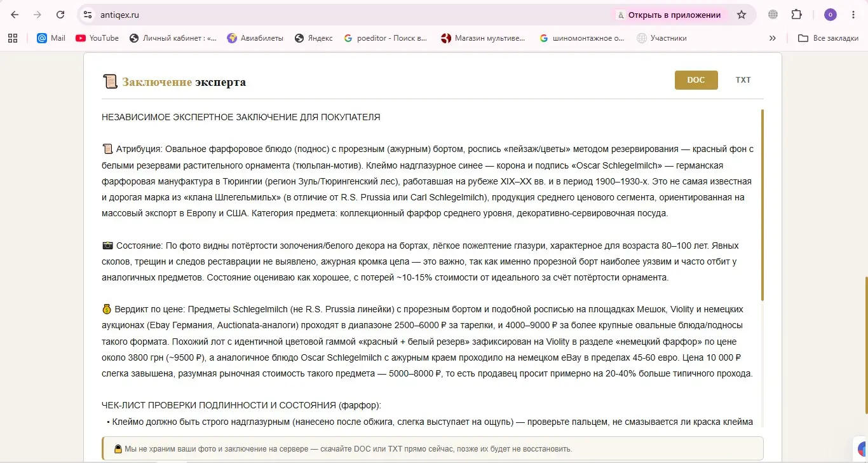Show more hidden bookmarks chevron
The image size is (868, 463).
point(773,38)
